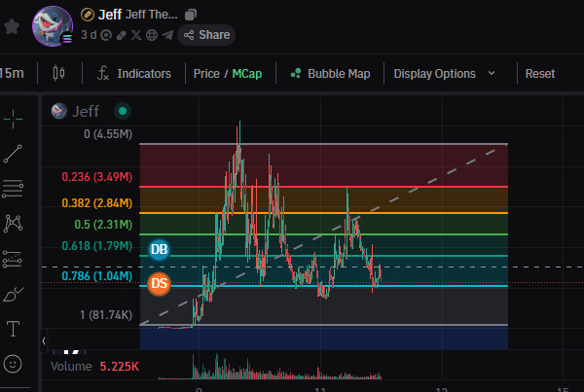Click the Jeff The... token full name
This screenshot has width=584, height=392.
[151, 15]
